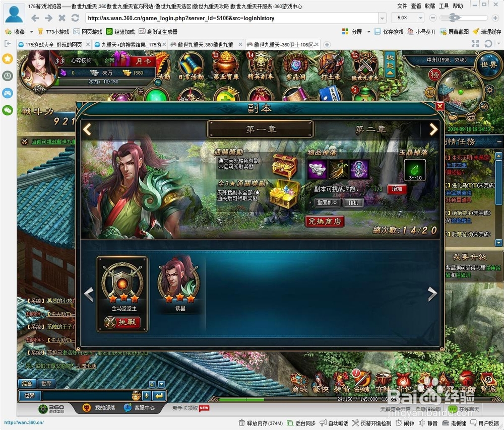The image size is (504, 430).
Task: Collapse the top icons with 收起
Action: (390, 64)
